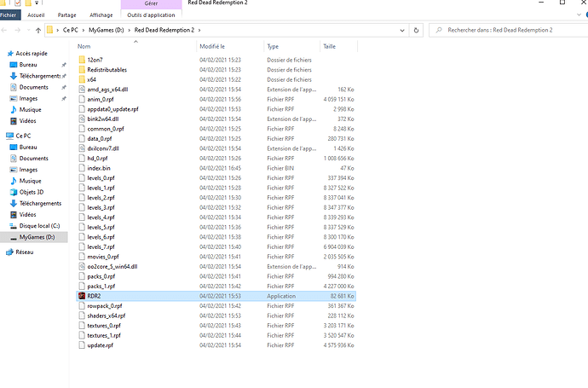This screenshot has height=388, width=588.
Task: Select the Gérer contextual tab
Action: click(x=151, y=3)
